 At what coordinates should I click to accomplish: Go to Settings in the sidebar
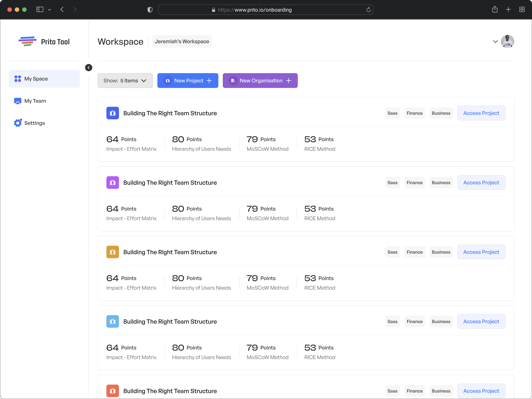34,123
